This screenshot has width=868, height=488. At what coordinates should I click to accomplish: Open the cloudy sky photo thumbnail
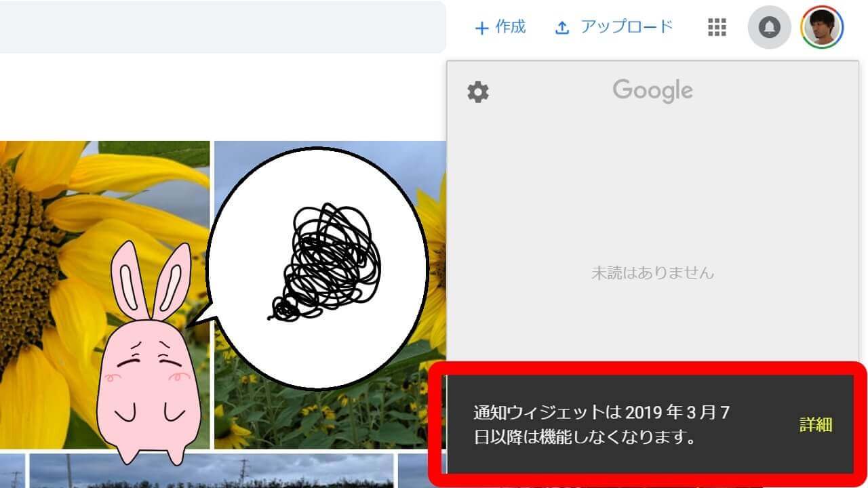(x=212, y=471)
